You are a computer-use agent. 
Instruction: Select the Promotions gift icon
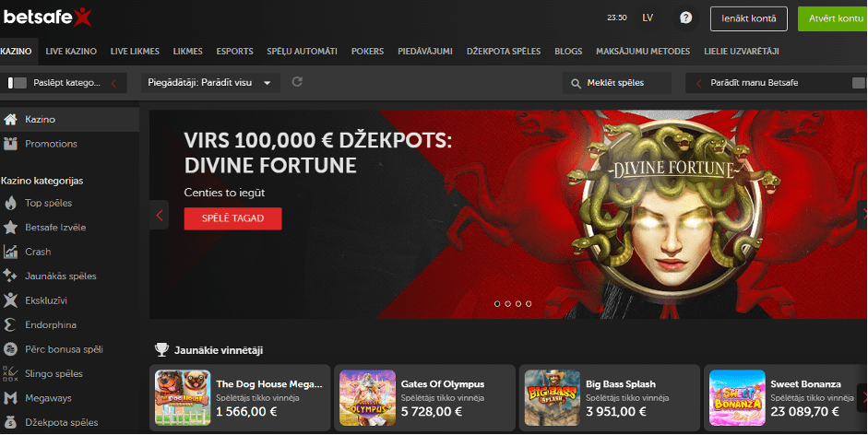point(10,144)
